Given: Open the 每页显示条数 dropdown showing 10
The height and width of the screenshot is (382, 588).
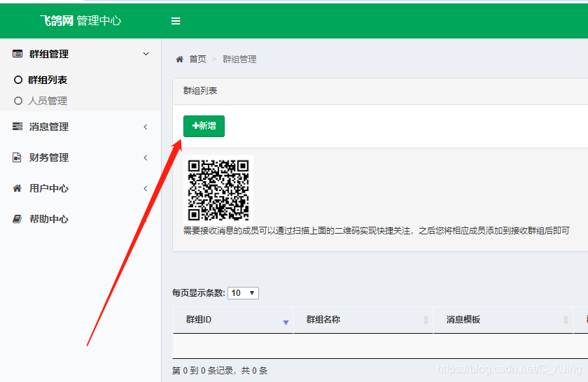Looking at the screenshot, I should tap(243, 292).
